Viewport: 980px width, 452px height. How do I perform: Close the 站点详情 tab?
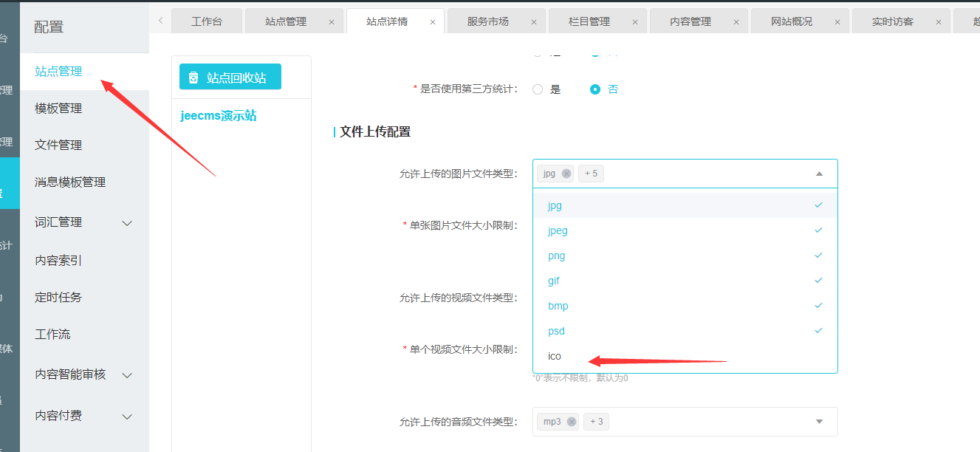coord(433,22)
